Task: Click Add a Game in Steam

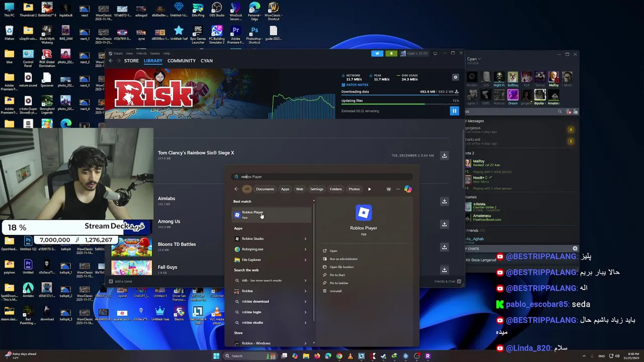Action: (121, 282)
